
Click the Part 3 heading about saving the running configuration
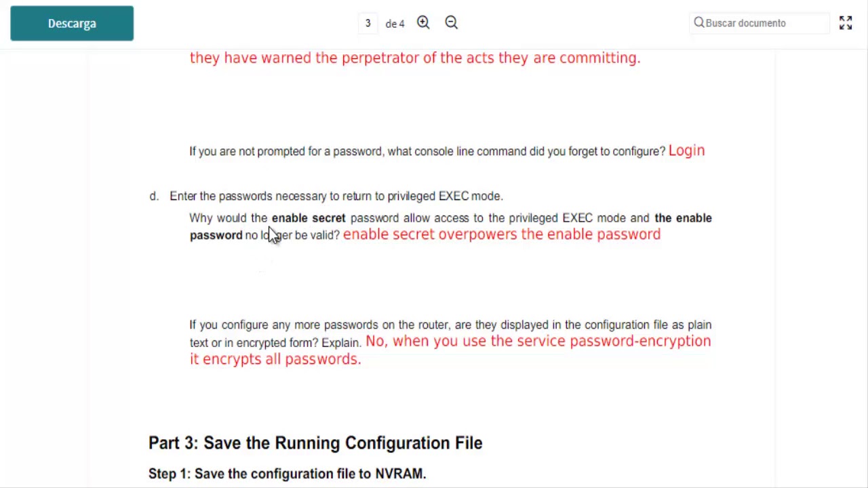(x=315, y=443)
